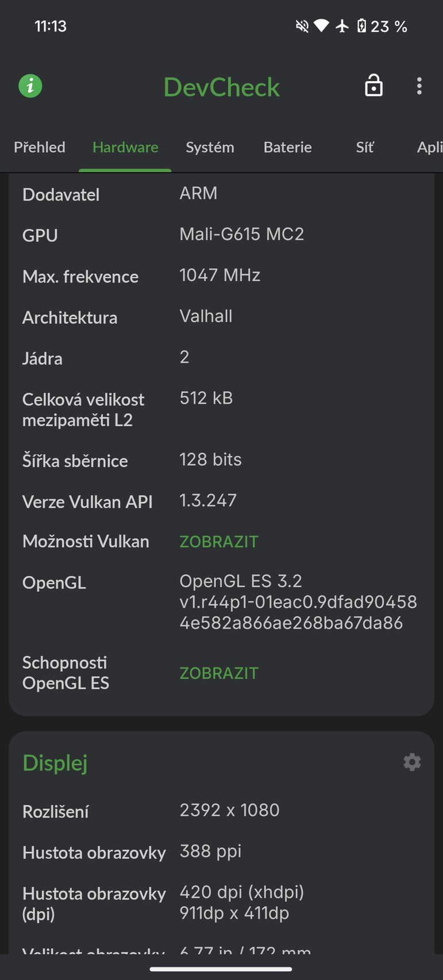This screenshot has width=443, height=980.
Task: Tap the battery charging status icon
Action: pyautogui.click(x=361, y=26)
